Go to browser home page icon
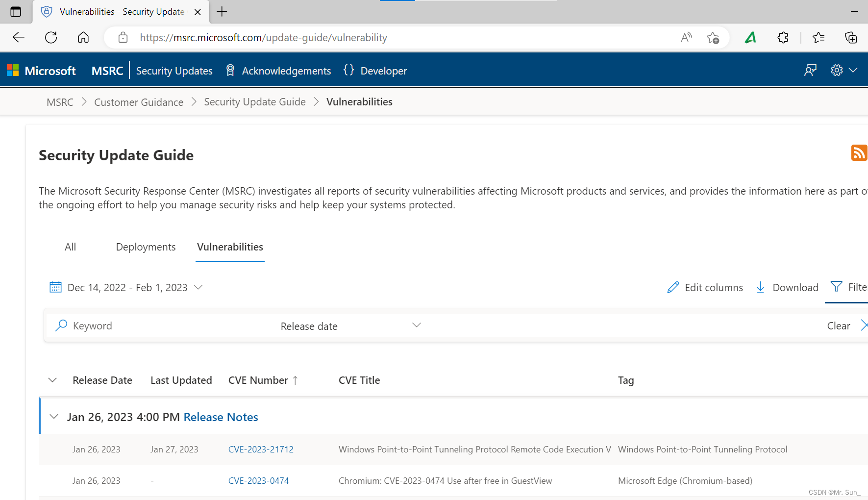Screen dimensions: 868x500 pyautogui.click(x=83, y=37)
